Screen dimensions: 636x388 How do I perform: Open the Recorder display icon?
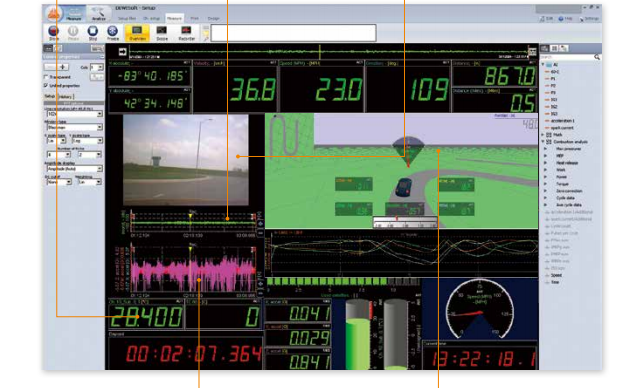tap(186, 32)
